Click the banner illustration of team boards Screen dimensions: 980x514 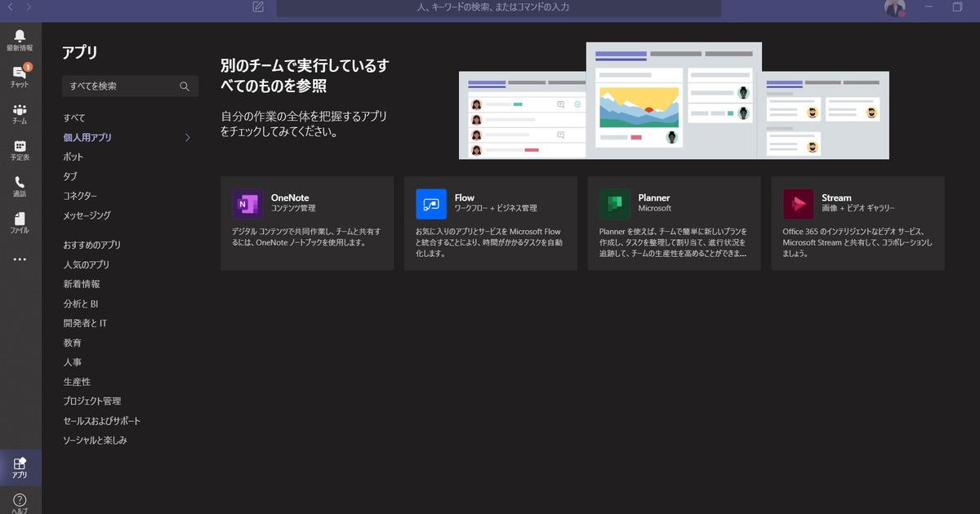(674, 100)
